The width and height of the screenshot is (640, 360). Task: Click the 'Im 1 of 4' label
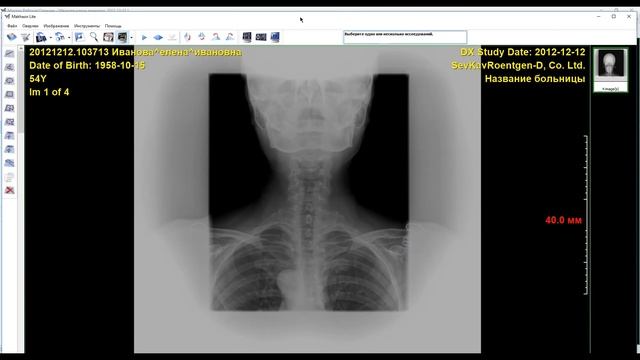[x=49, y=92]
